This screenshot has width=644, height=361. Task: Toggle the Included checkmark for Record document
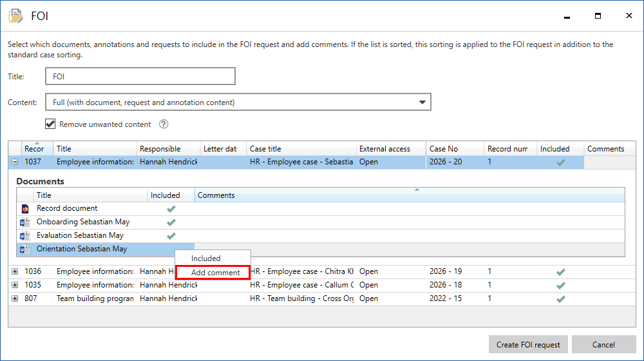171,209
